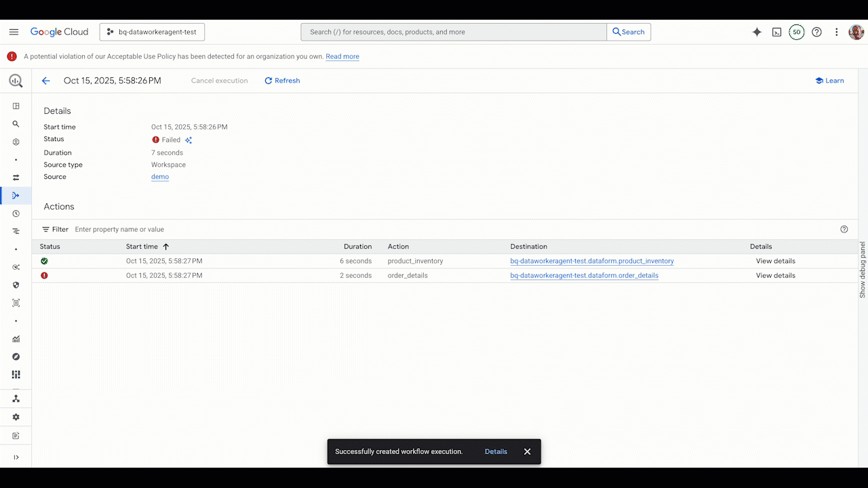Open the demo source link
This screenshot has height=488, width=868.
[x=160, y=177]
